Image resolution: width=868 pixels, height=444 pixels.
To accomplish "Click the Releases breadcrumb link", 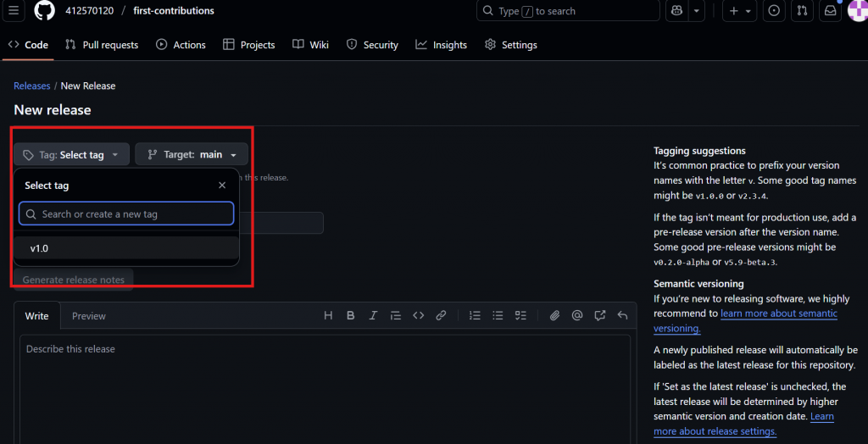I will pyautogui.click(x=31, y=86).
